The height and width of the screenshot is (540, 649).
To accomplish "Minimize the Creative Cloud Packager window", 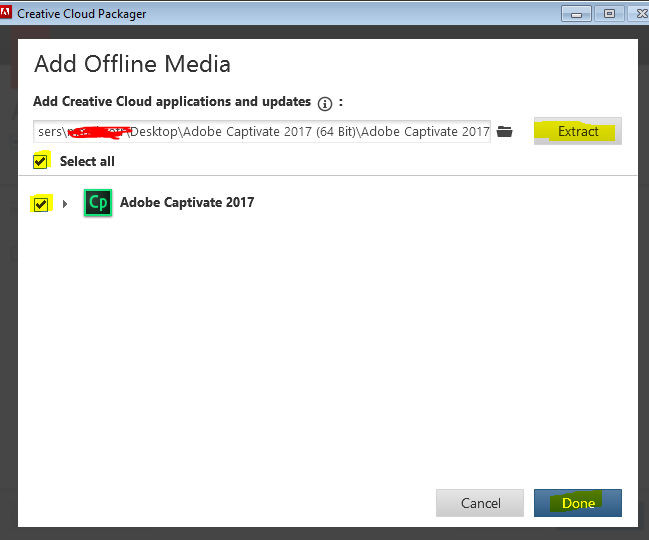I will [576, 14].
